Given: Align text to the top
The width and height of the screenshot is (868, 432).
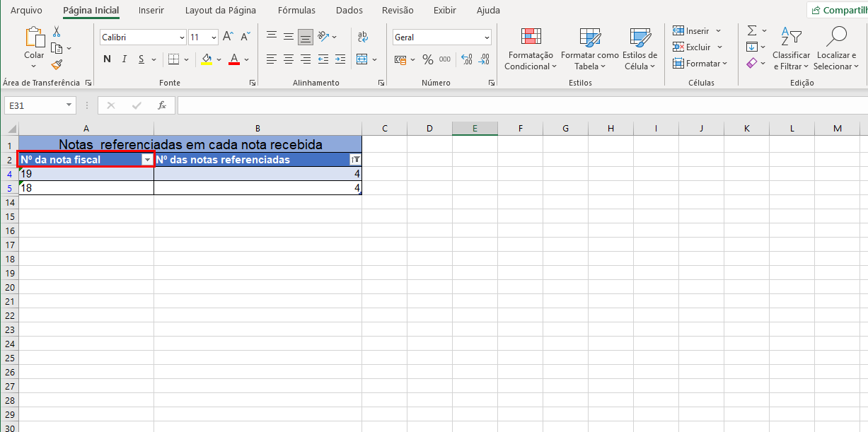Looking at the screenshot, I should (272, 37).
